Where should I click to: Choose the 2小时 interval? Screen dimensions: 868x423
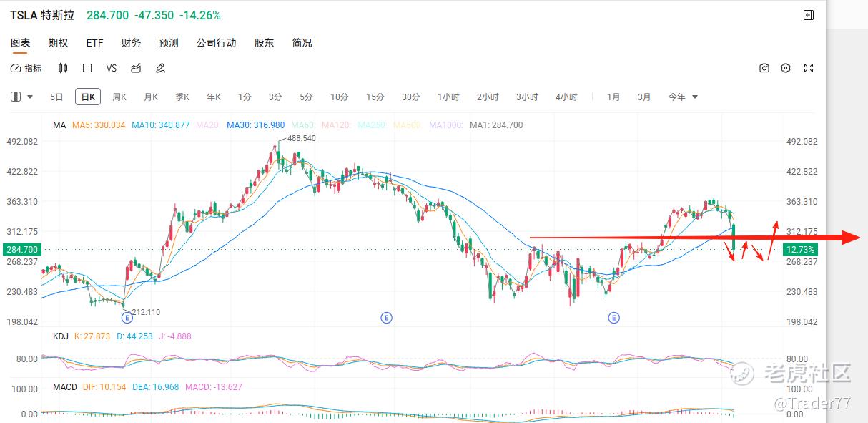click(x=488, y=97)
